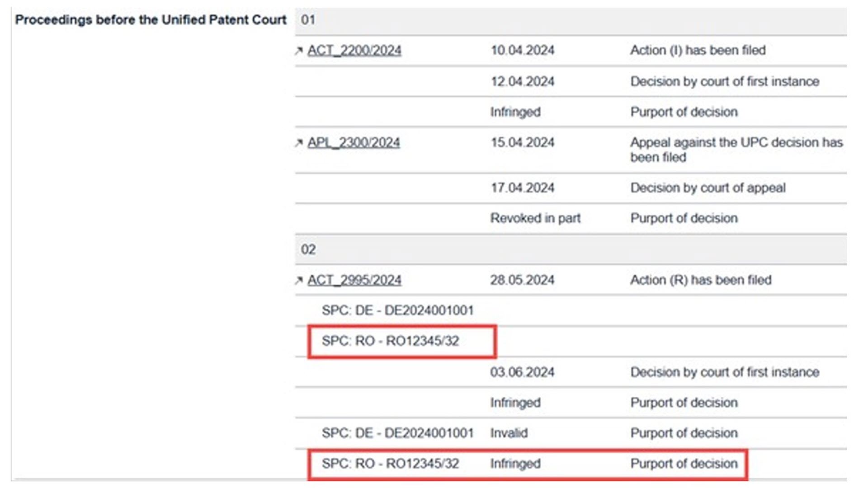Click the 15.04.2024 appeal date
The width and height of the screenshot is (868, 488).
tap(522, 143)
